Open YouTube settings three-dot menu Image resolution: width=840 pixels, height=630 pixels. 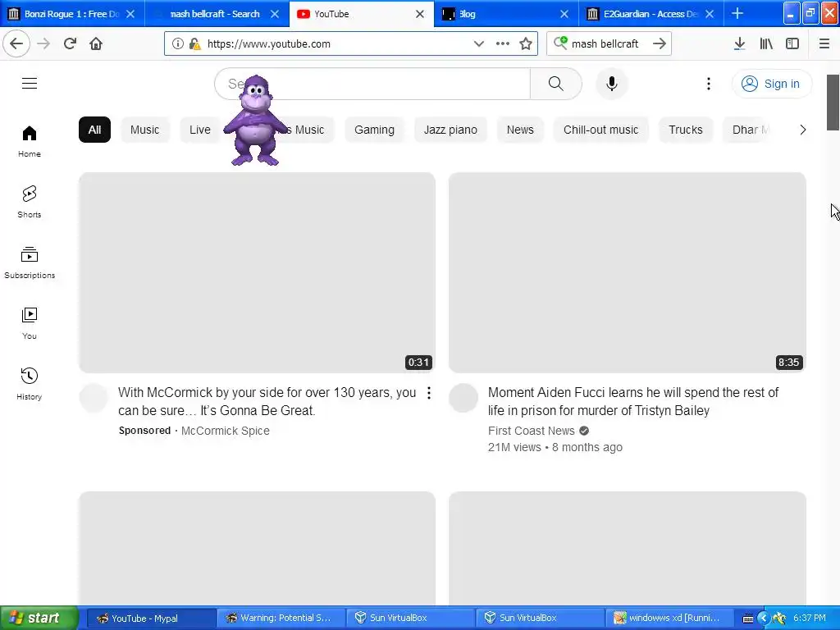click(x=708, y=84)
